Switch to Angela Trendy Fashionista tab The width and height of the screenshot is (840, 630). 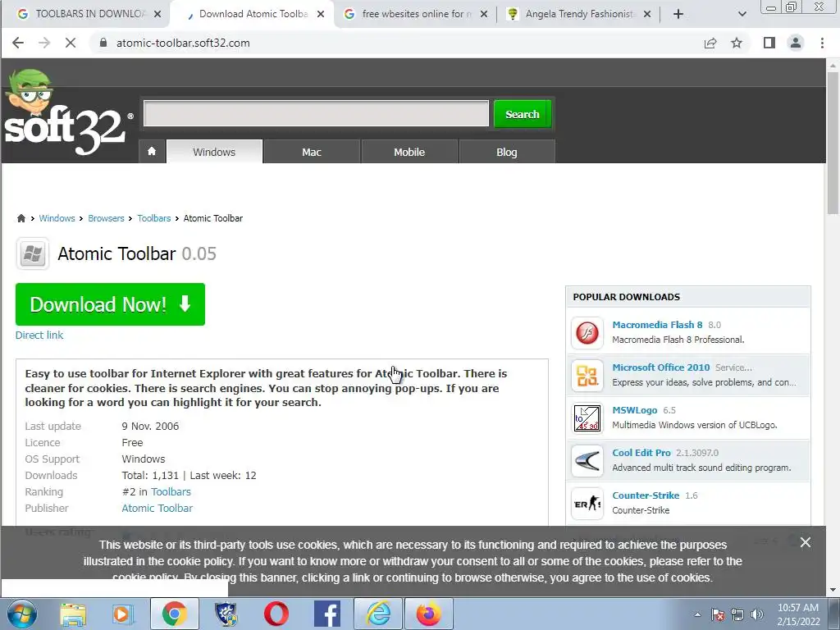tap(578, 14)
